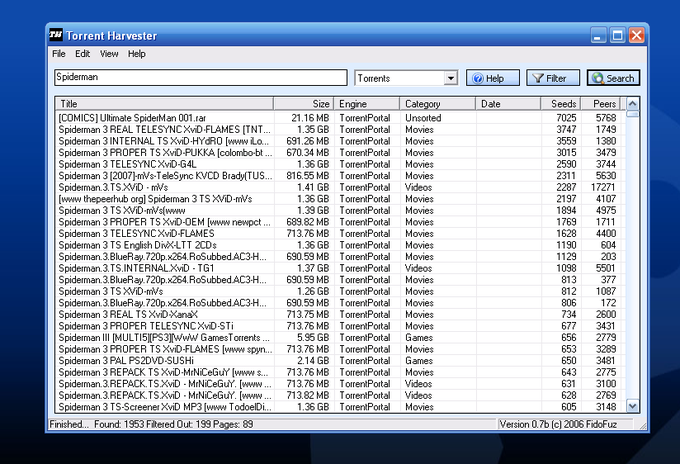Click the peers value 203

point(608,257)
